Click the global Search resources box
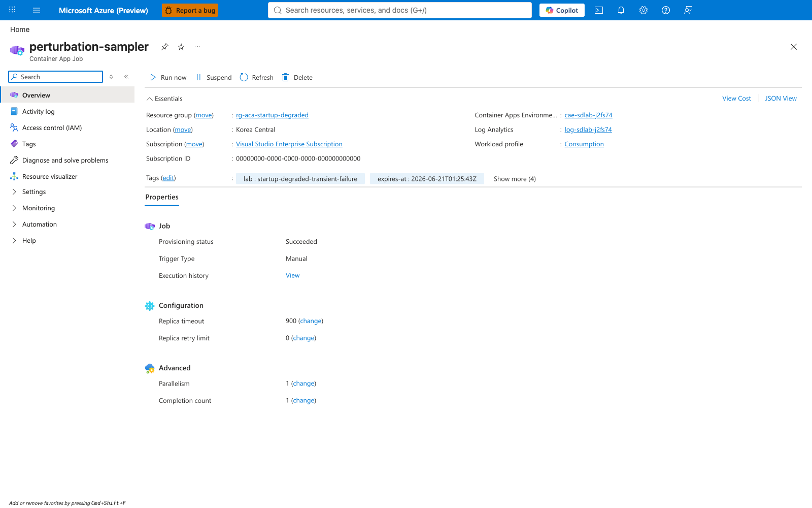The width and height of the screenshot is (812, 508). click(400, 10)
